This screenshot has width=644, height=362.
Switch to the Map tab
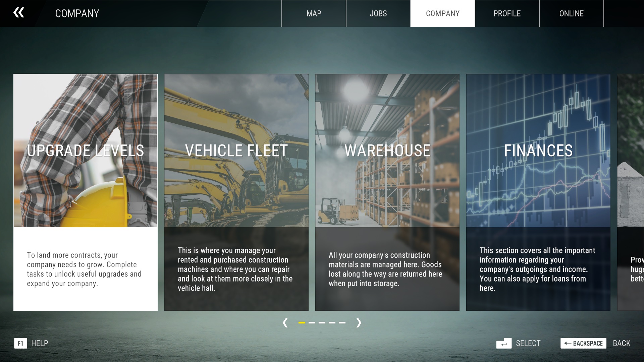314,13
